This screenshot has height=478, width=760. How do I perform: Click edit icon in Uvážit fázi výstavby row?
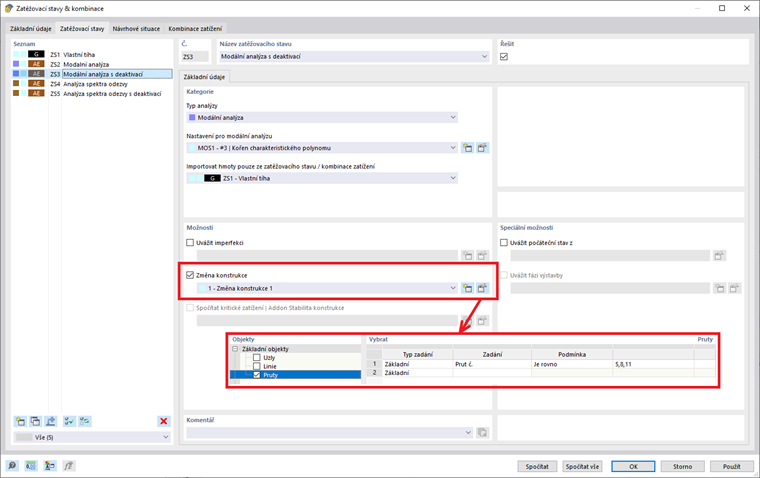coord(734,288)
